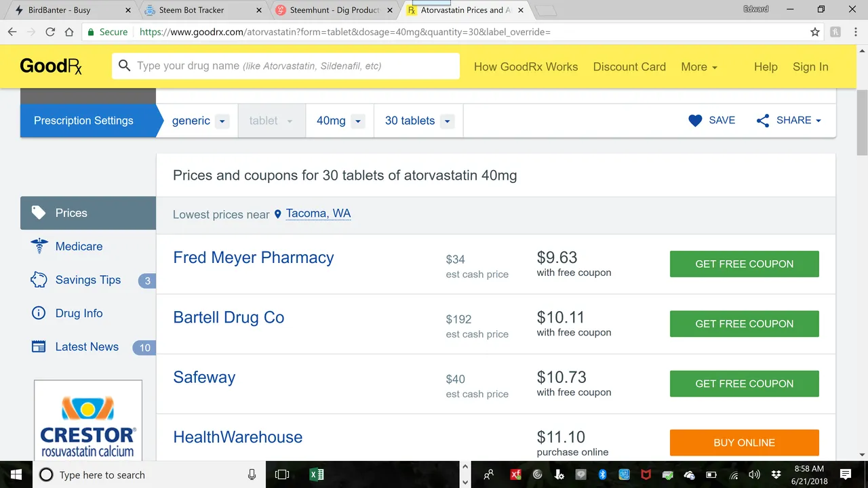Get free coupon for Bartell Drug Co

click(x=744, y=323)
